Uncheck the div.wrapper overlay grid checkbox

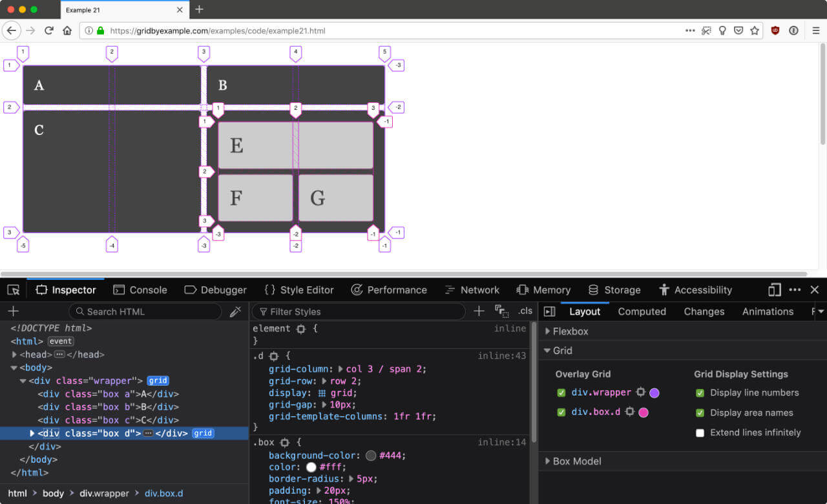pos(561,393)
